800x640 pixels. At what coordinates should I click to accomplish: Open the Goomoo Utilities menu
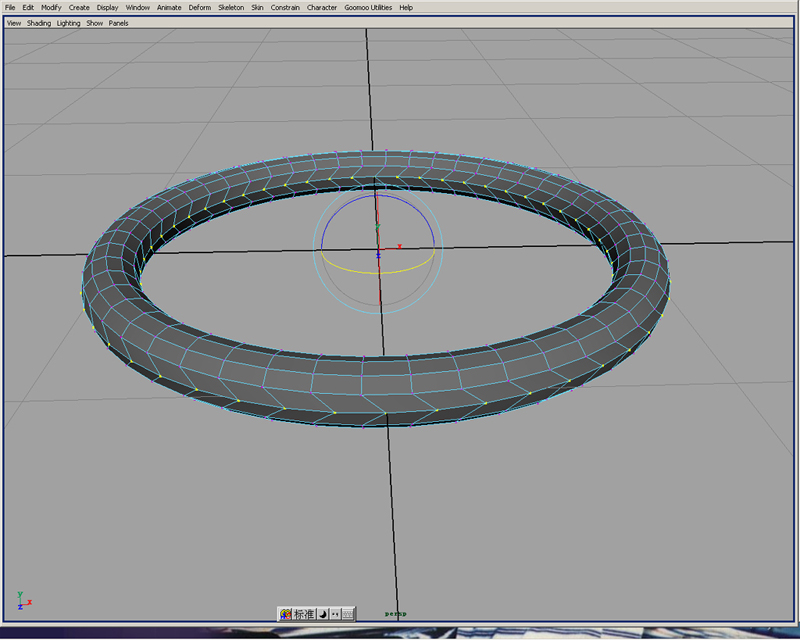[x=368, y=8]
